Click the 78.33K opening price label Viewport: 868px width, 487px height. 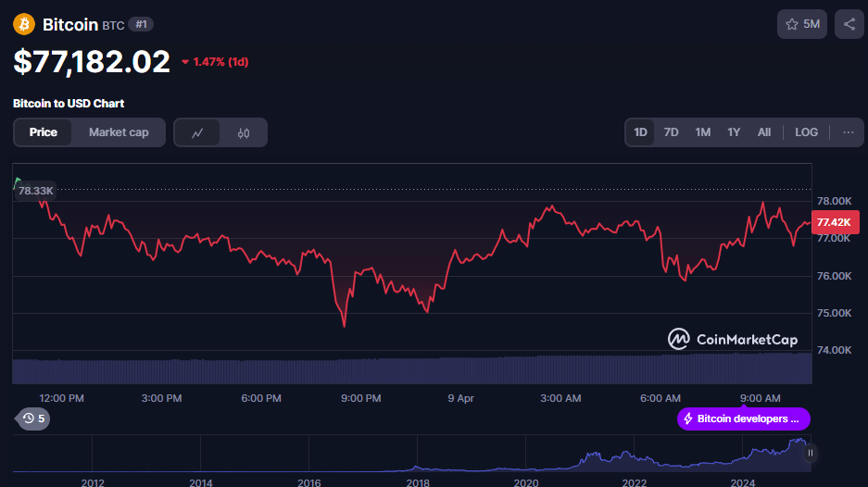pyautogui.click(x=35, y=191)
